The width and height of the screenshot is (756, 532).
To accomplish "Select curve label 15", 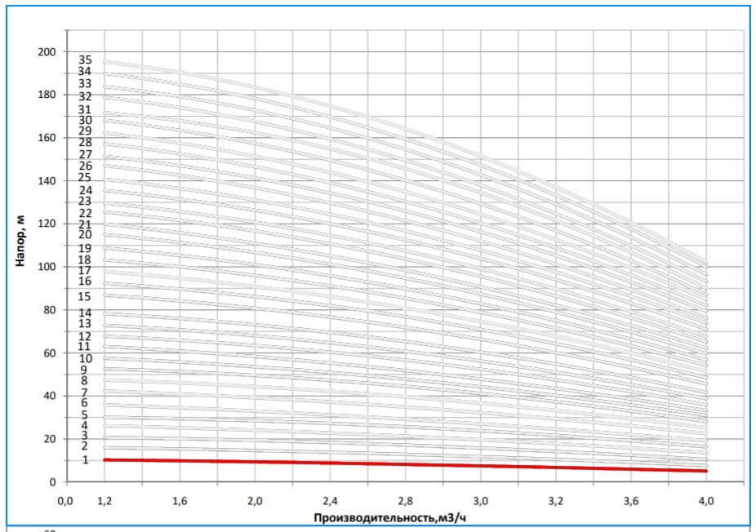I will [85, 297].
